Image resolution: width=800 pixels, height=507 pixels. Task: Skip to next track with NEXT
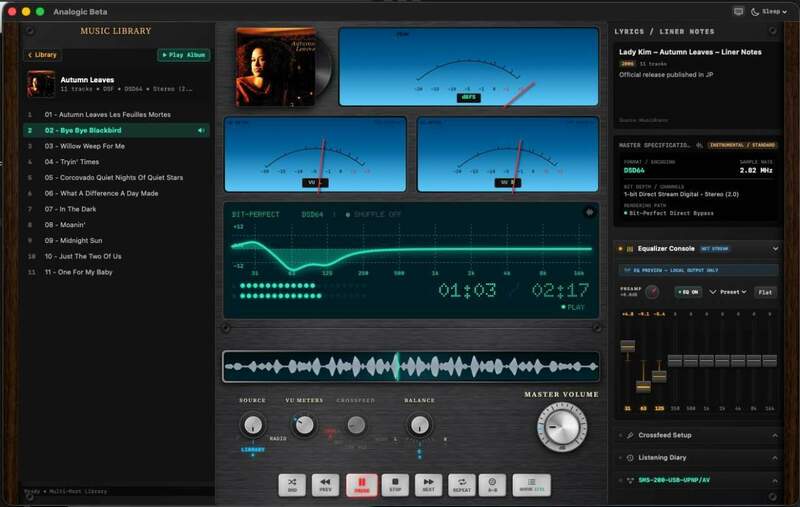point(429,485)
